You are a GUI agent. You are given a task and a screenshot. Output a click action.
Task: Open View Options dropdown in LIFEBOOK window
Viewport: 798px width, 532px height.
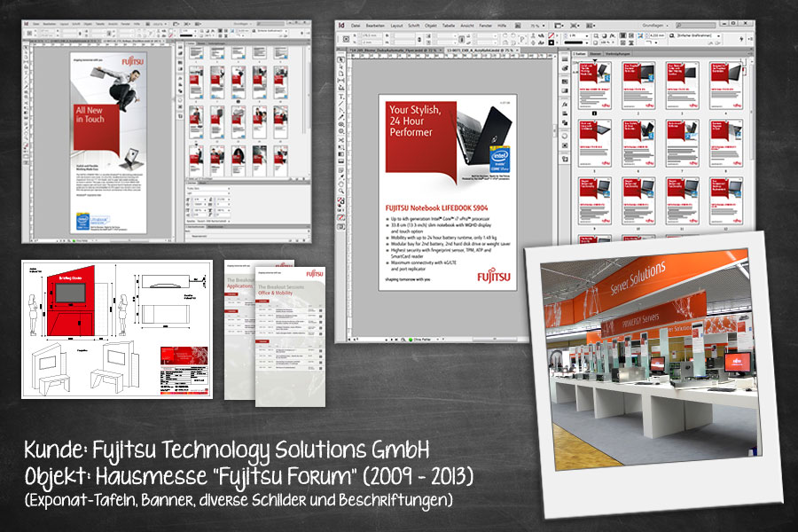coord(559,25)
